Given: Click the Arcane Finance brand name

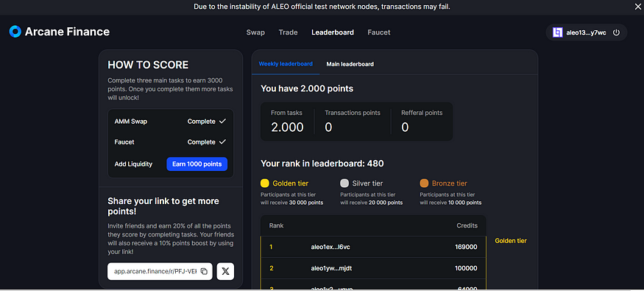Looking at the screenshot, I should [x=68, y=32].
